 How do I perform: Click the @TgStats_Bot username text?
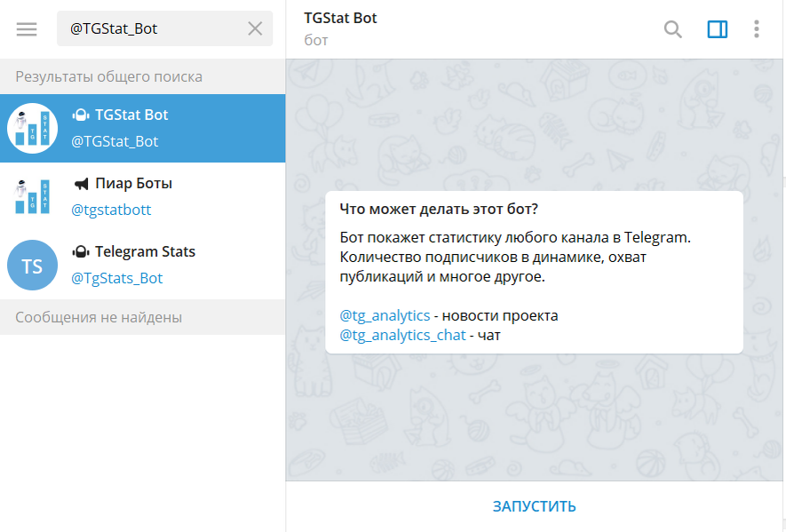(117, 278)
